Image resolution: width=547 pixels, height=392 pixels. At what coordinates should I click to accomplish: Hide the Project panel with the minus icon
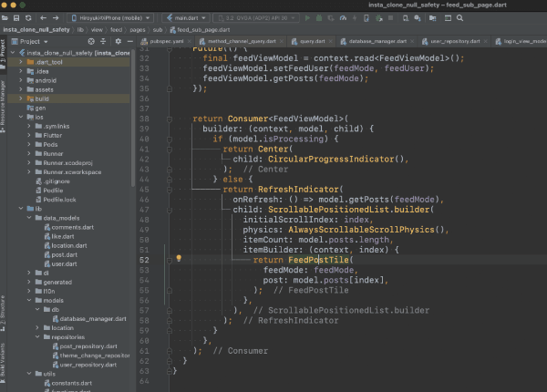coord(130,42)
